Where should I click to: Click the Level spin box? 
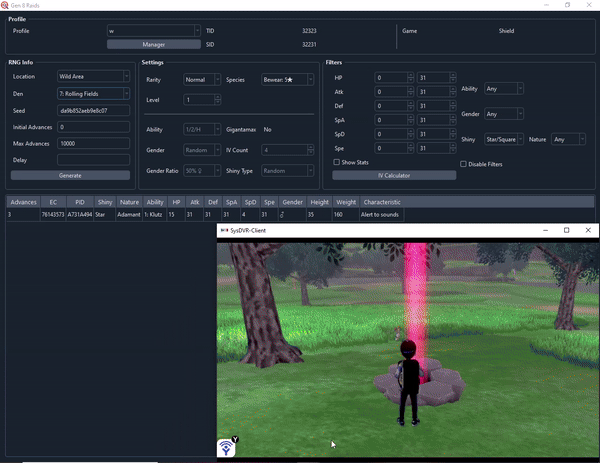pos(202,100)
